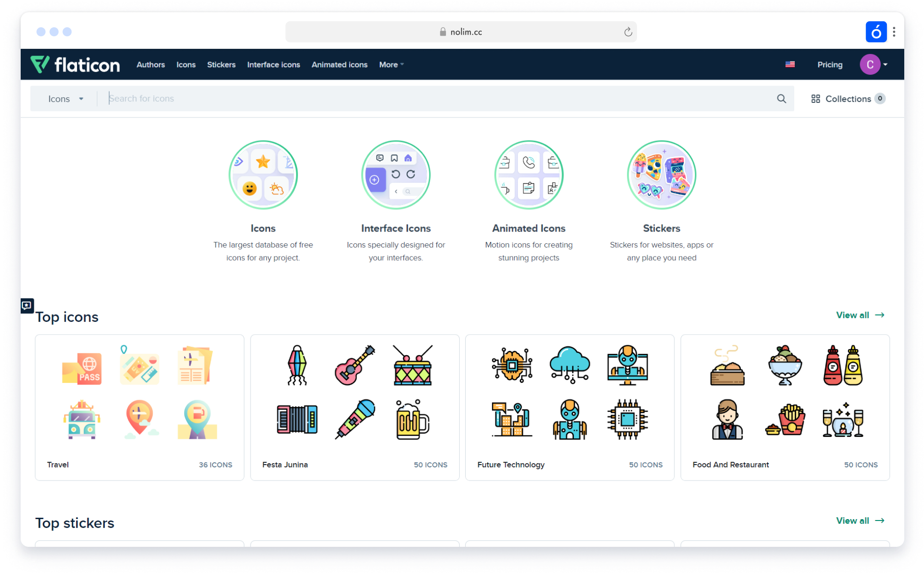The height and width of the screenshot is (575, 924).
Task: Open the Pricing link
Action: click(x=830, y=65)
